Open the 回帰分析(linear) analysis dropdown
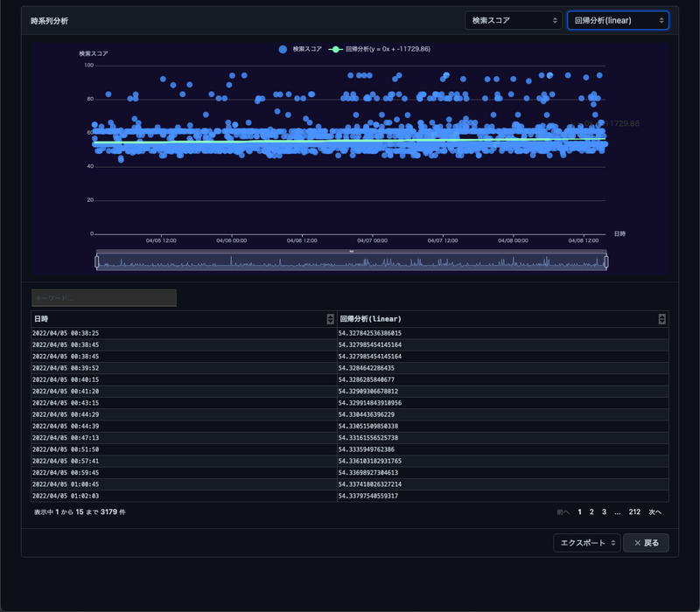Image resolution: width=700 pixels, height=612 pixels. click(618, 20)
